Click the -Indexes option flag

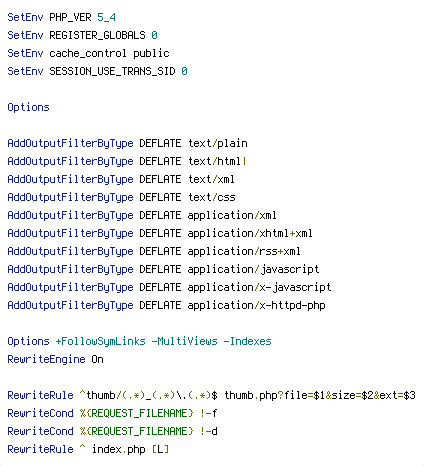(247, 341)
